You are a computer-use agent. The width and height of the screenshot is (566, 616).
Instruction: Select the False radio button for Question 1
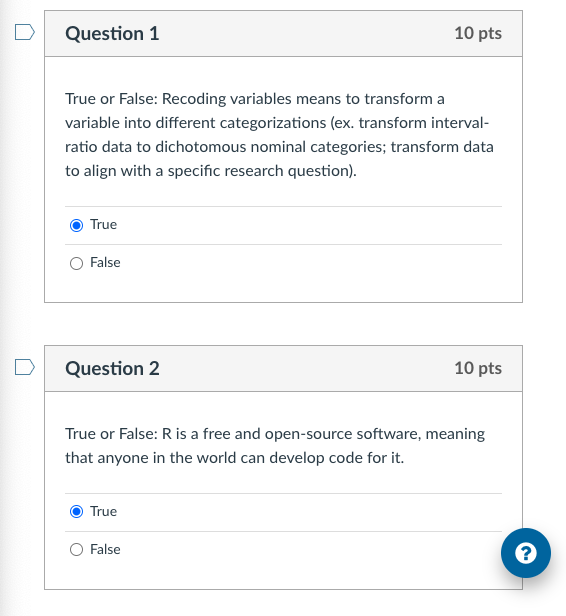pyautogui.click(x=76, y=263)
